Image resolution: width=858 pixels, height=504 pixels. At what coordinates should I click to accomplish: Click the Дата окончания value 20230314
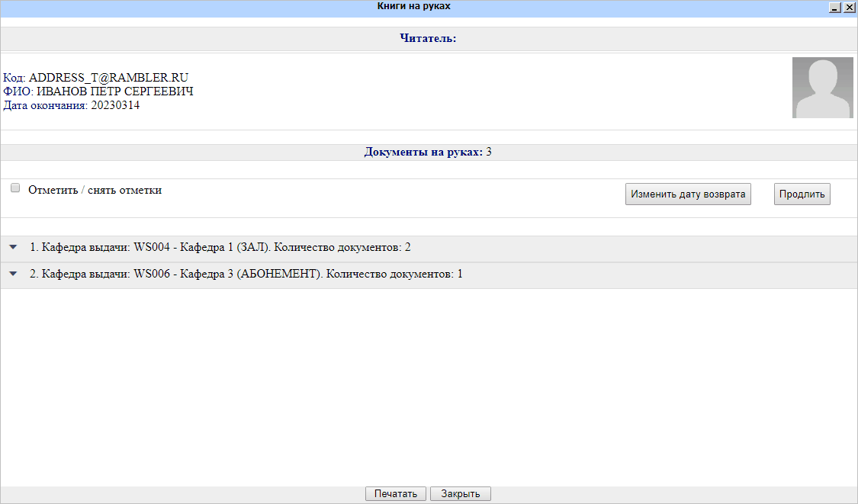[115, 106]
